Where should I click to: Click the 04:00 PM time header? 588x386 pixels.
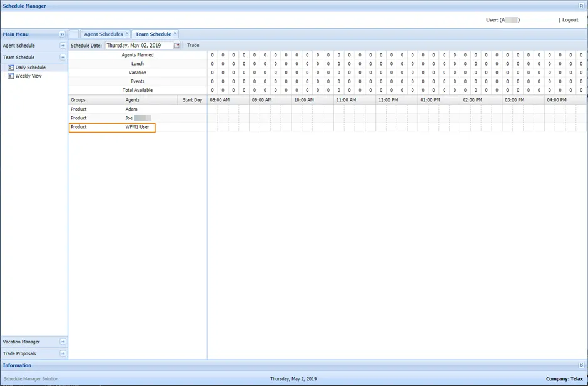tap(565, 99)
